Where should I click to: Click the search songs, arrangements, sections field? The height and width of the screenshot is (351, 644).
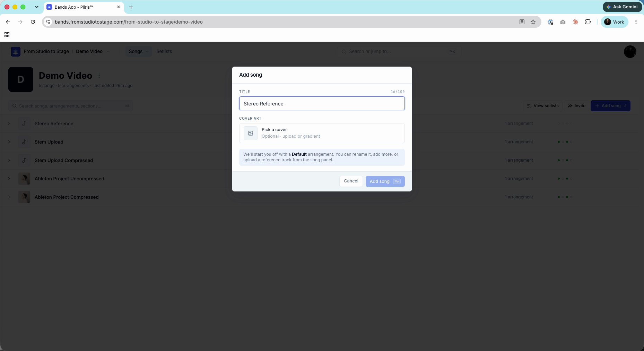click(x=71, y=106)
